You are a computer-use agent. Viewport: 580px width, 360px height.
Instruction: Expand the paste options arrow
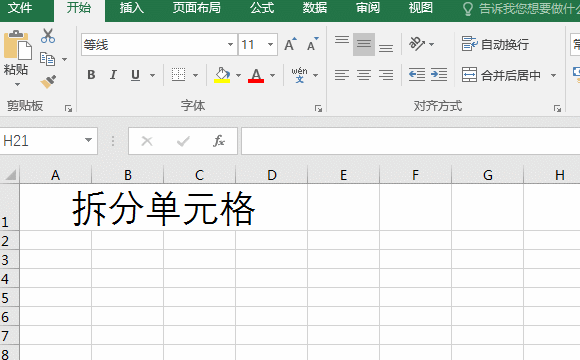[x=17, y=85]
